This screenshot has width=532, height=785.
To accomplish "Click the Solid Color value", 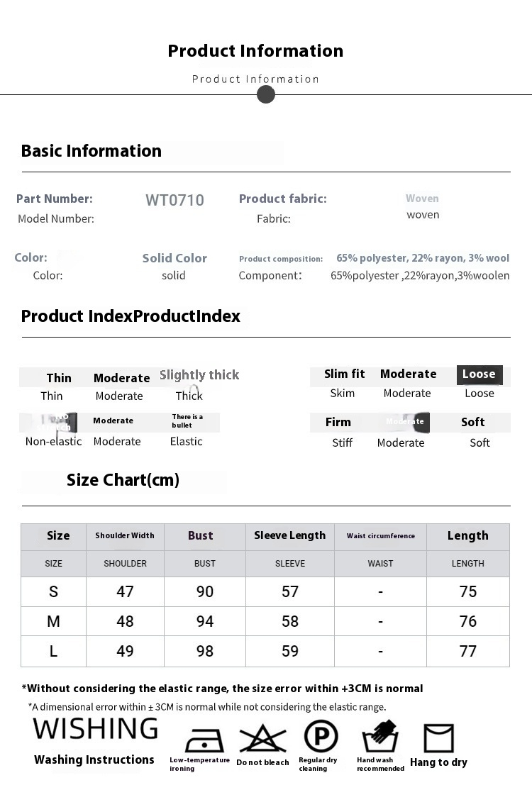I will click(174, 258).
